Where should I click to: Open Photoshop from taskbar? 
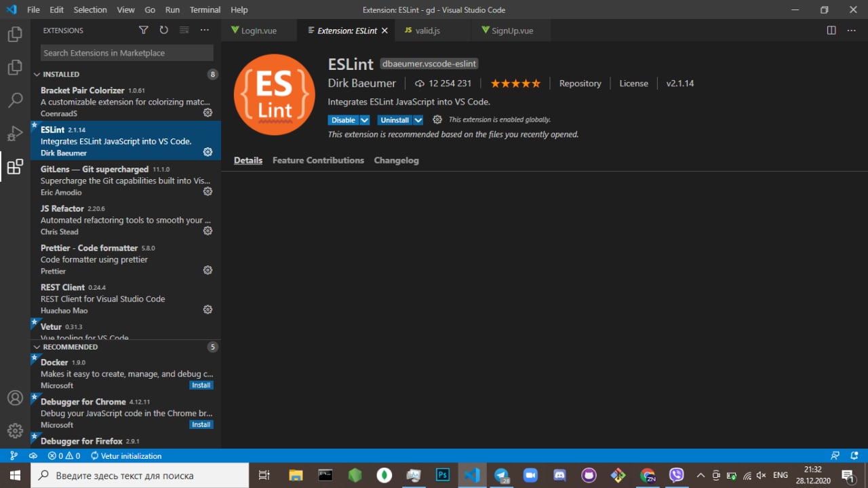click(x=443, y=475)
